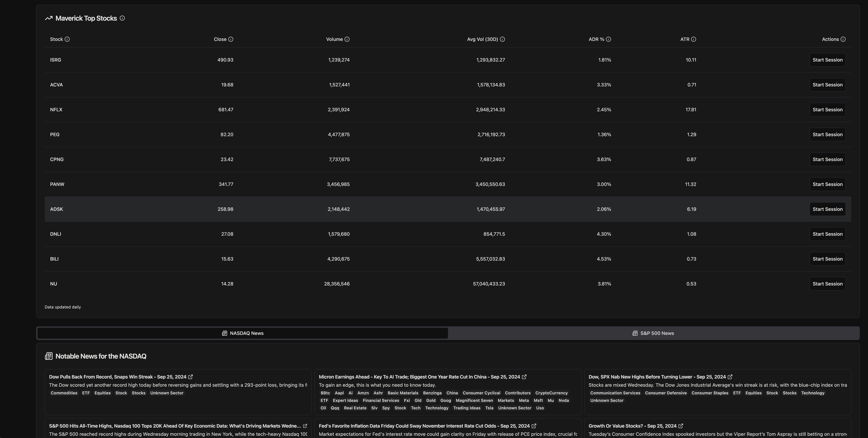Click info icon next to Avg Vol (30D)
The image size is (868, 438).
(502, 39)
